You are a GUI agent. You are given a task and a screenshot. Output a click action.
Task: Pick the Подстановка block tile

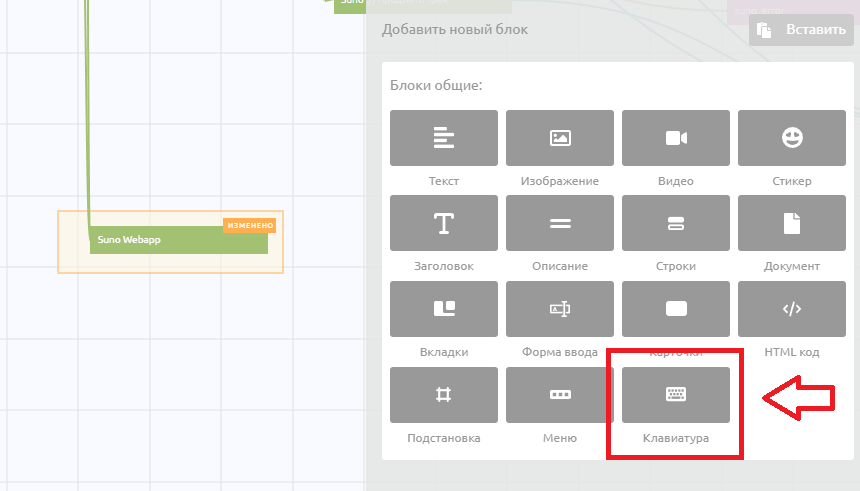click(443, 394)
